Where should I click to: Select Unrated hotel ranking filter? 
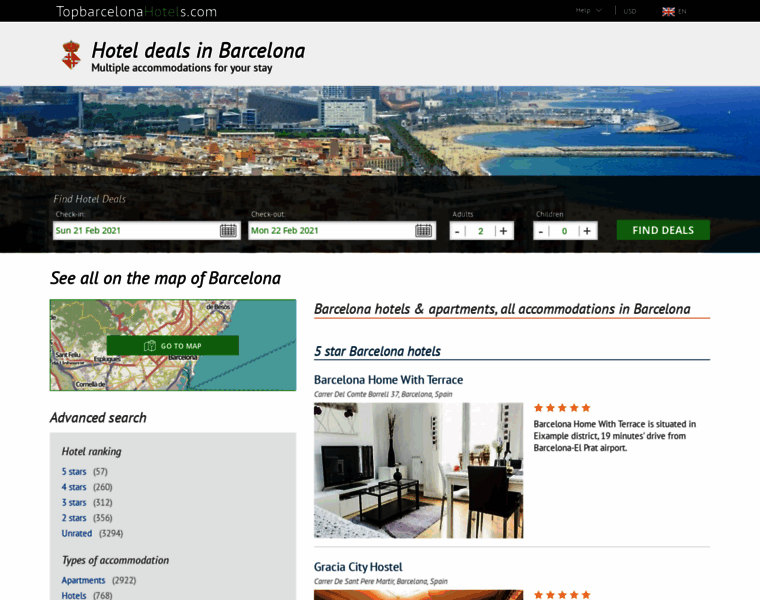point(77,533)
